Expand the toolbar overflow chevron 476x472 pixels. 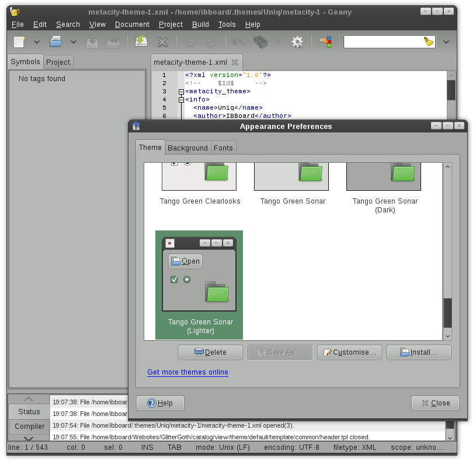[446, 42]
